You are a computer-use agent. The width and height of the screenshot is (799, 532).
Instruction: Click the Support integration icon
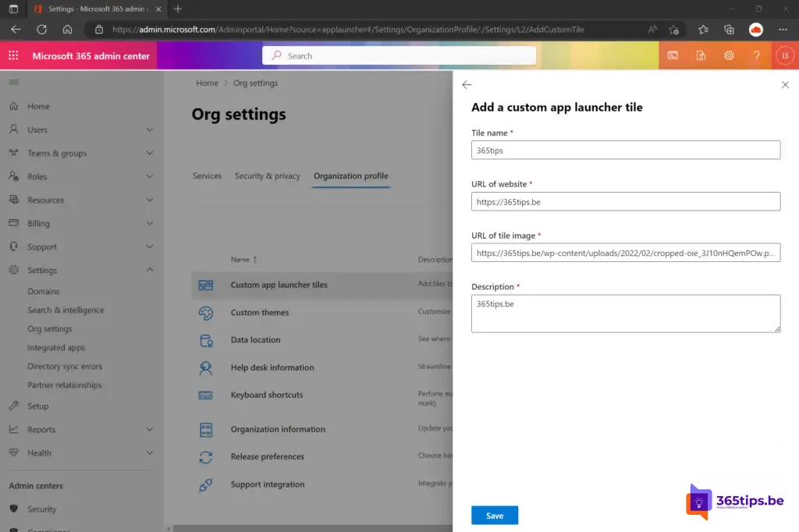point(206,484)
